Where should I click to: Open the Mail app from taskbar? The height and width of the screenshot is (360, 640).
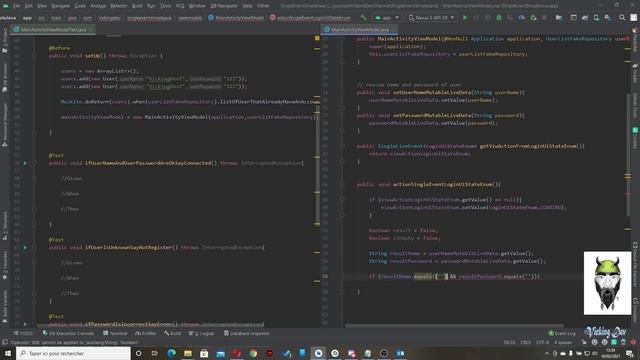click(221, 353)
